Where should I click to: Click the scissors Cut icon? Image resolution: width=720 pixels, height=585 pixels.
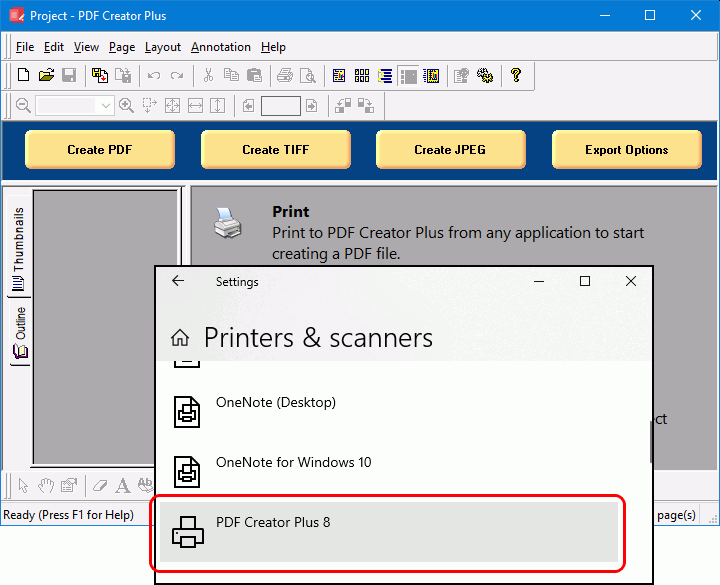coord(208,75)
